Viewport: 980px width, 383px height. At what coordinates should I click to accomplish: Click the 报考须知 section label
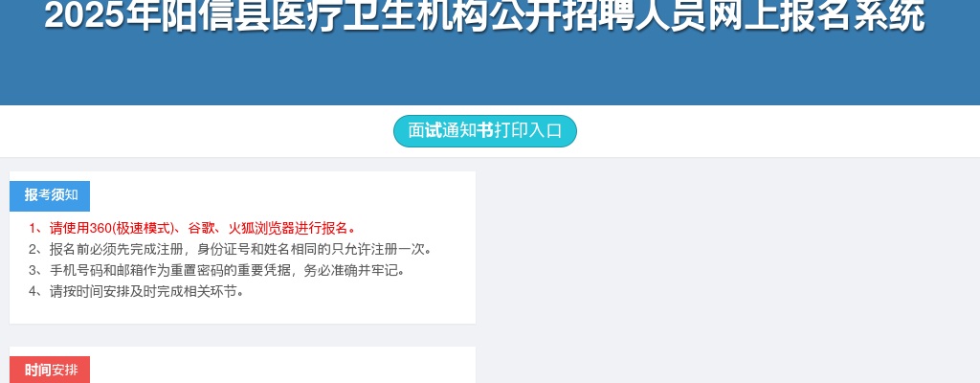click(50, 196)
